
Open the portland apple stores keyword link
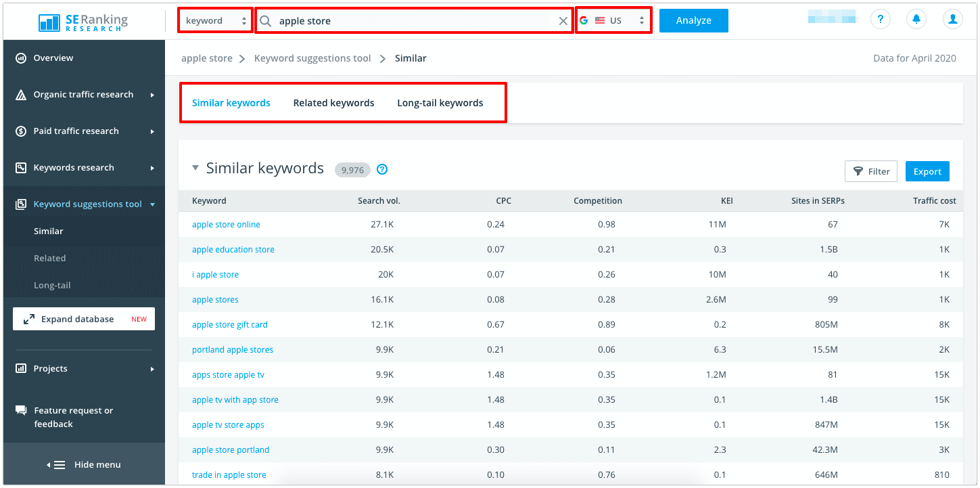(233, 350)
